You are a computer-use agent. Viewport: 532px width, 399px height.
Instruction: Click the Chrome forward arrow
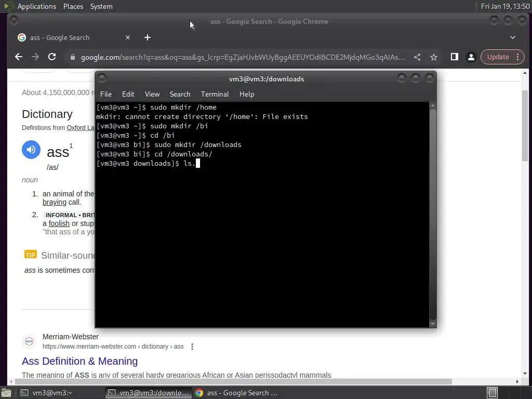[35, 57]
